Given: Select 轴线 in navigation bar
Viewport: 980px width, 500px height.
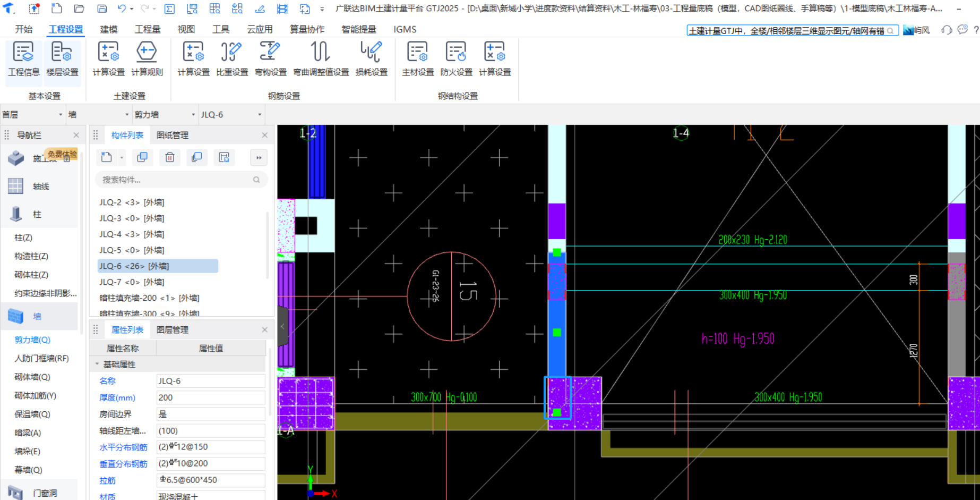Looking at the screenshot, I should [x=40, y=186].
